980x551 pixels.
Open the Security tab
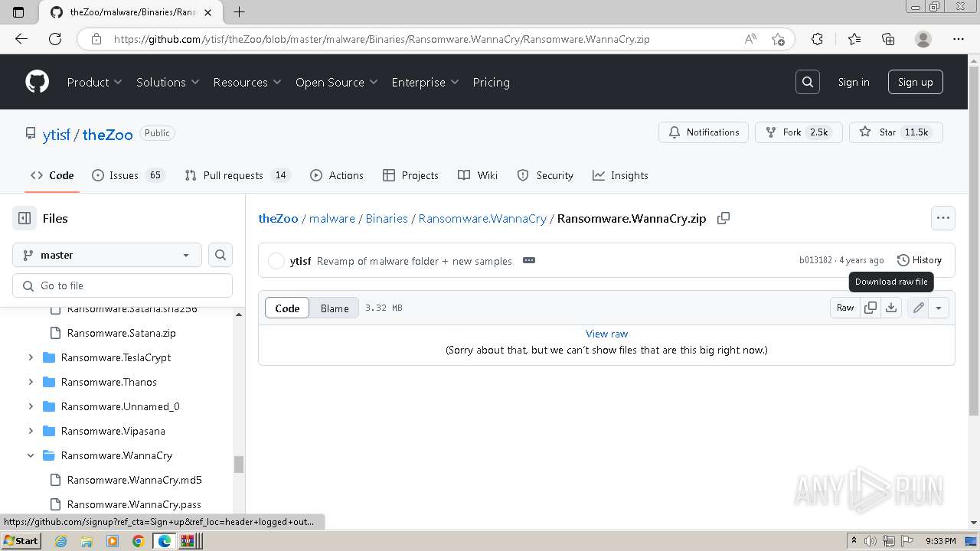click(545, 175)
